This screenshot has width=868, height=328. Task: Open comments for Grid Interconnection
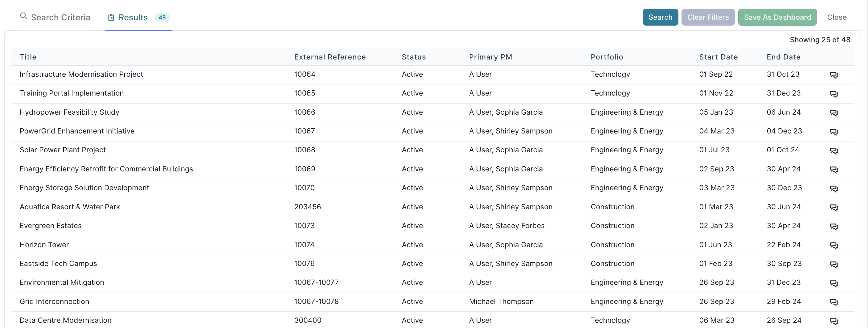[x=833, y=302]
